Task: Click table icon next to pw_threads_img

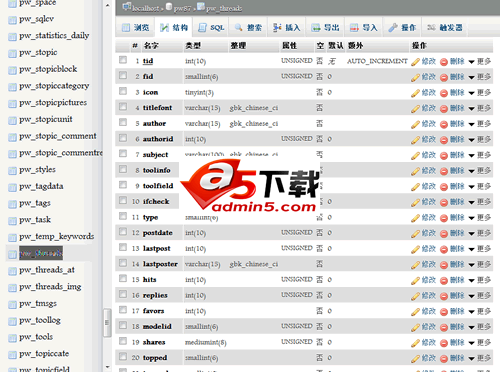Action: pos(12,288)
